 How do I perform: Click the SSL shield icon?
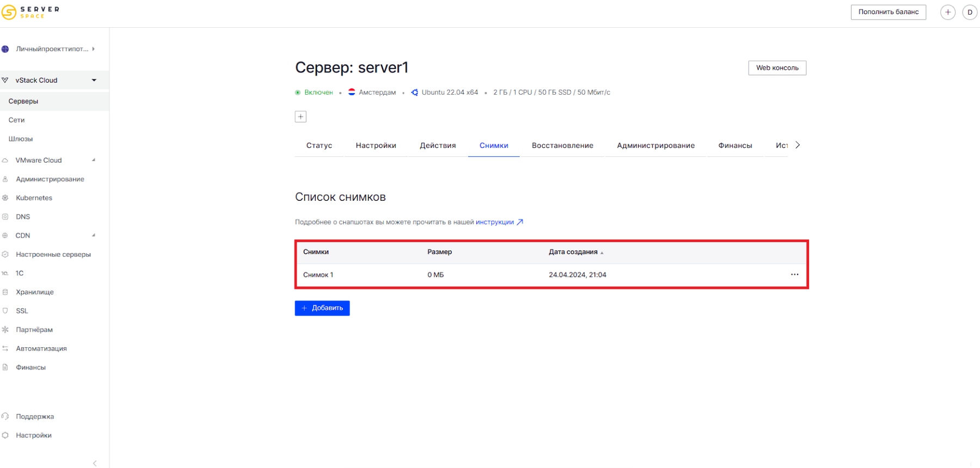click(5, 311)
